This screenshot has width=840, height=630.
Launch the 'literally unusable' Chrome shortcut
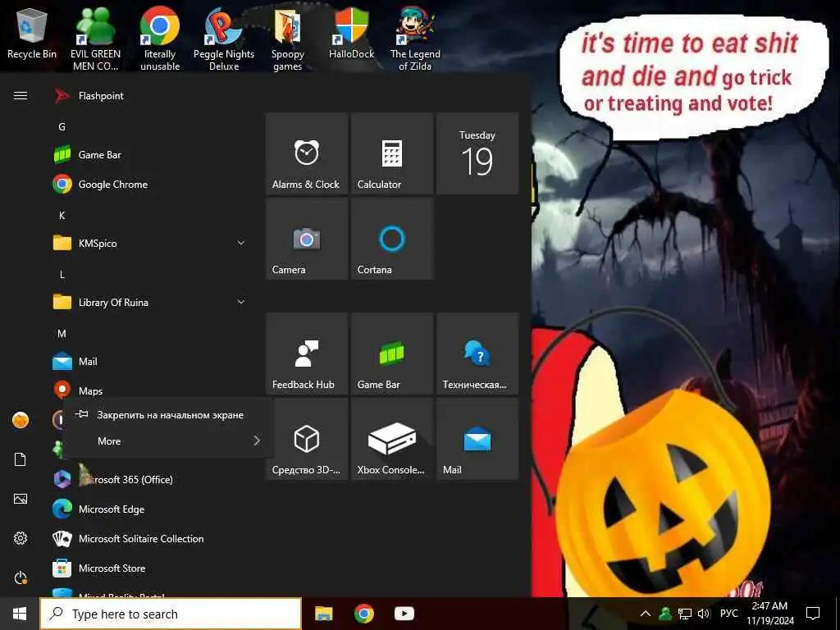tap(160, 38)
